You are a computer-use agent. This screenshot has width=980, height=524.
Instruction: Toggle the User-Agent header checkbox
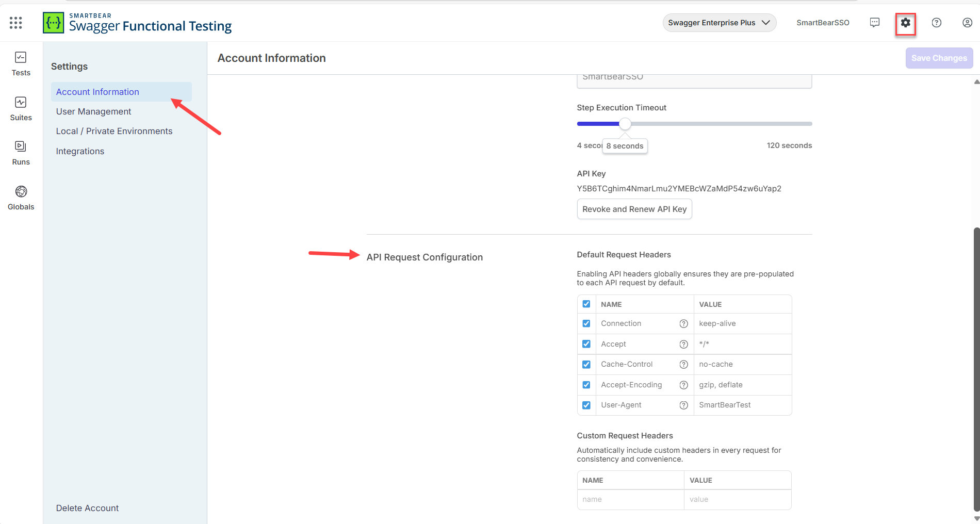(586, 405)
